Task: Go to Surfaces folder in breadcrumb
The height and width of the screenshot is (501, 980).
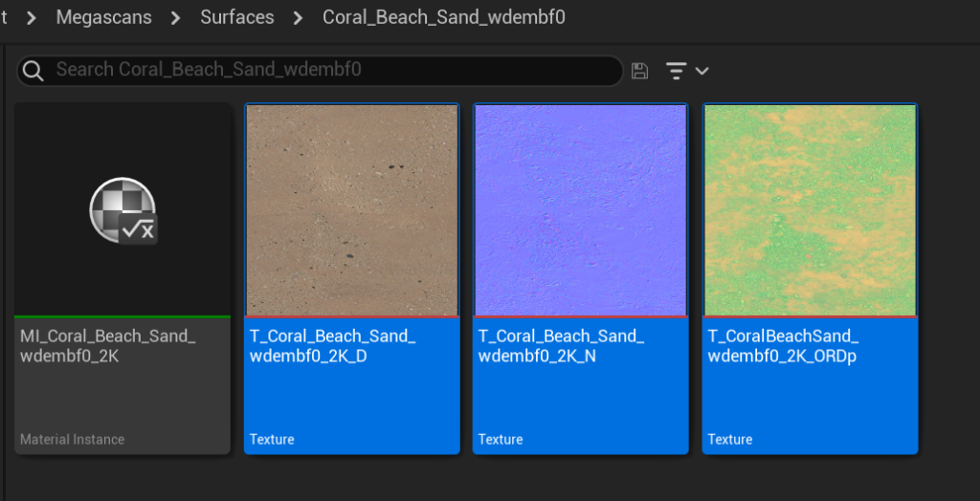Action: (236, 17)
